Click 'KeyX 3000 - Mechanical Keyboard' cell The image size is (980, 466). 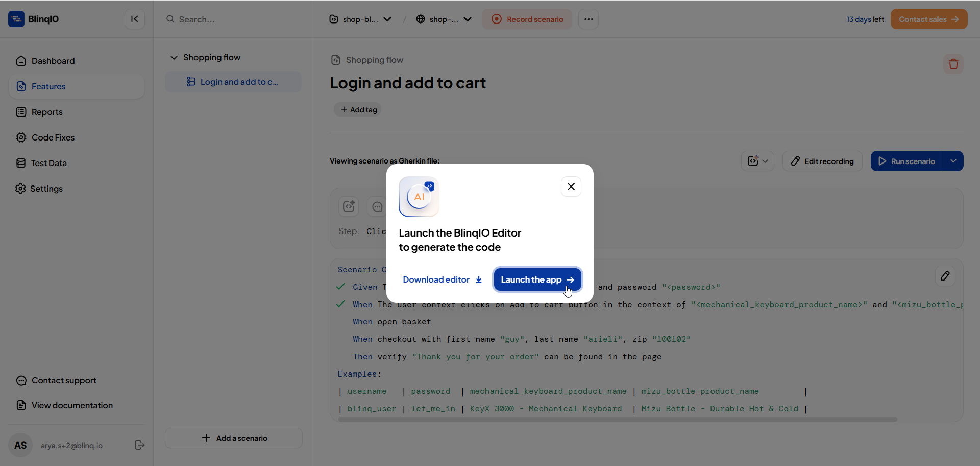546,409
